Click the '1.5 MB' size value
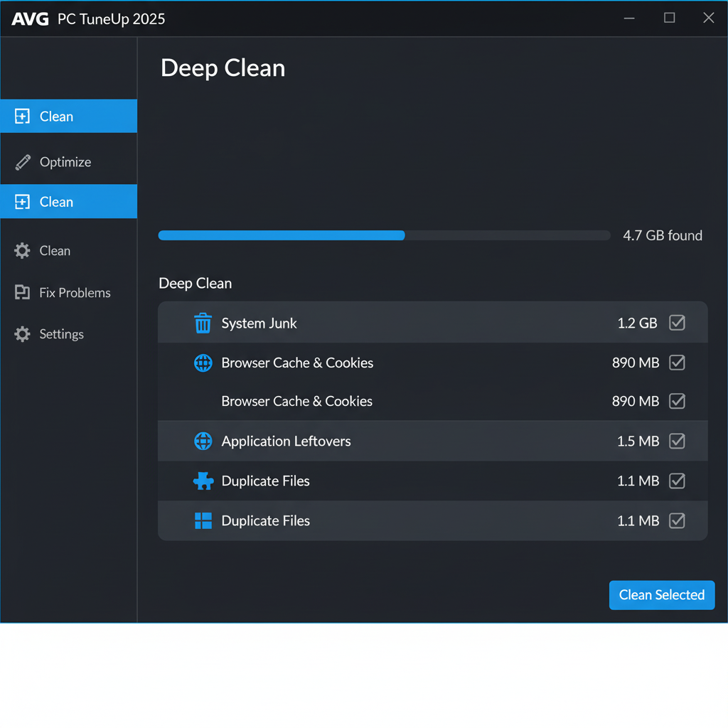Screen dimensions: 728x728 pos(638,441)
